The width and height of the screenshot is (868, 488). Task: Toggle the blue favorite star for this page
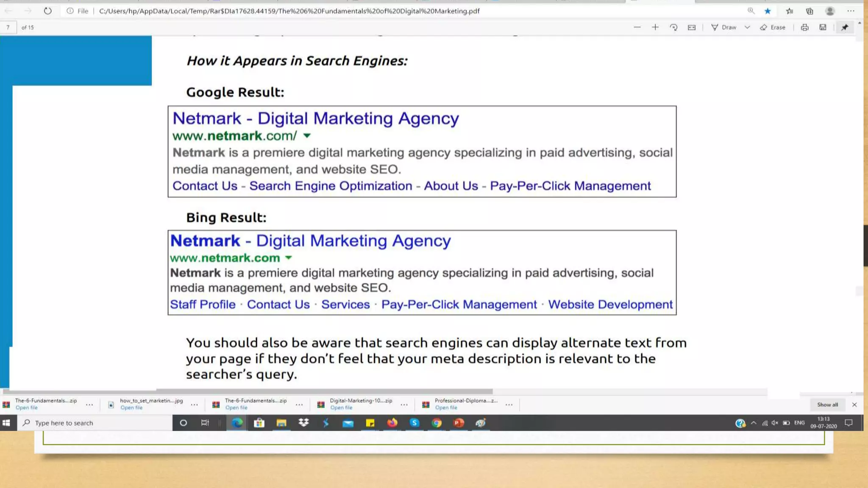pyautogui.click(x=768, y=11)
